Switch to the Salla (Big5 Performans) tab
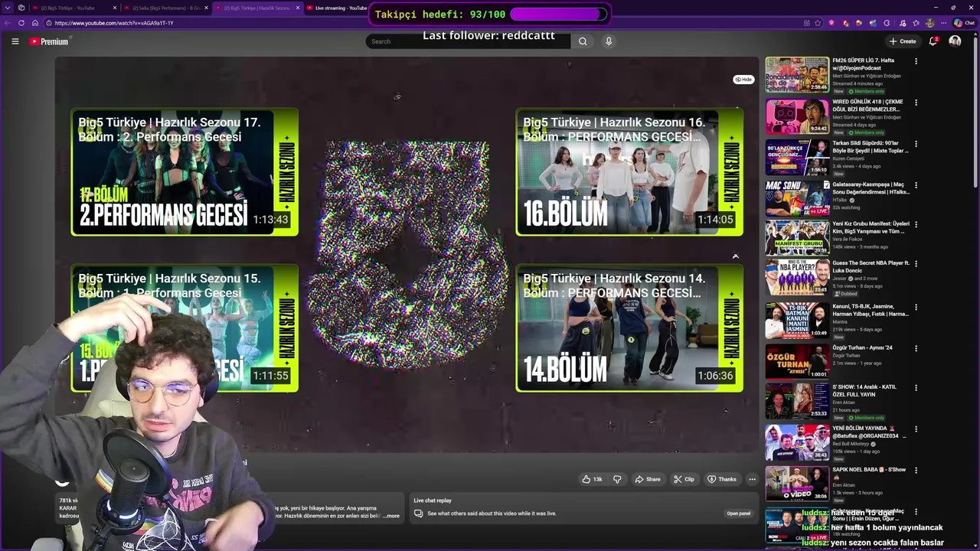 tap(165, 8)
